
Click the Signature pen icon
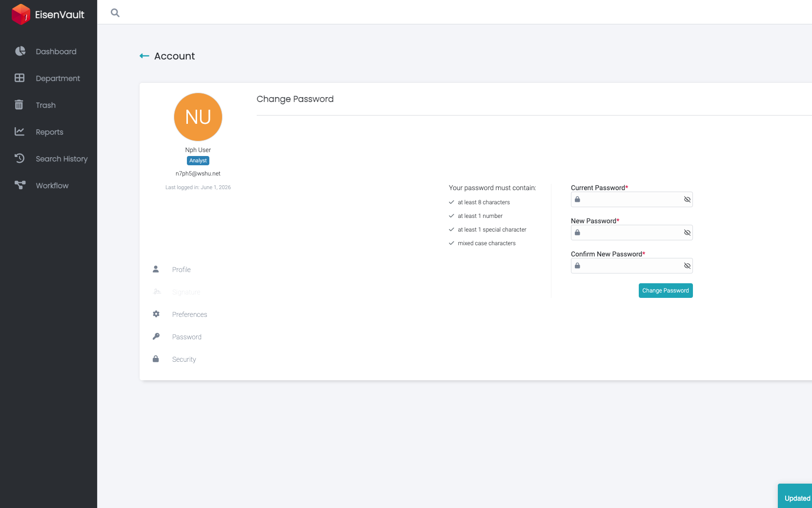coord(157,292)
